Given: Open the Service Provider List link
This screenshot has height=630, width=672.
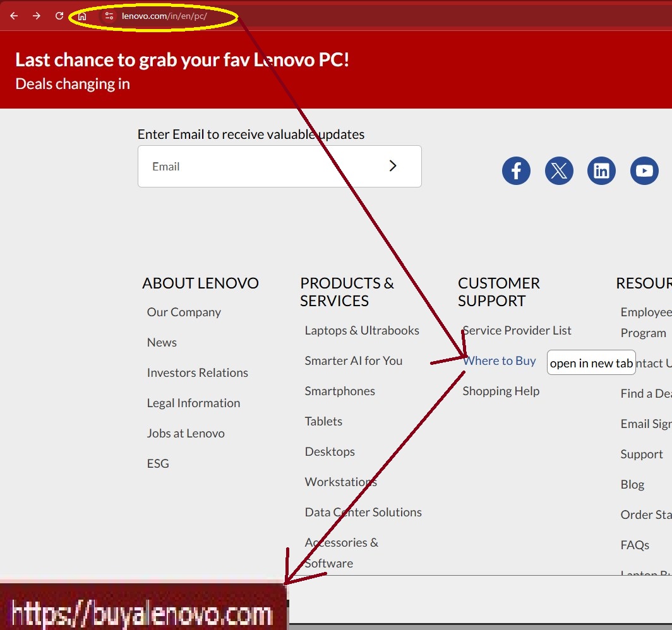Looking at the screenshot, I should click(517, 330).
